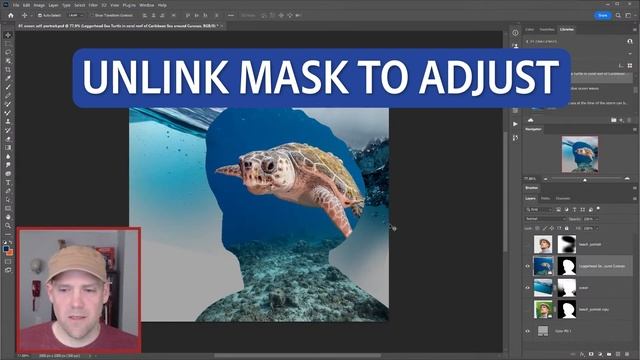Open the layer Fill dropdown
The image size is (640, 360).
click(x=596, y=228)
